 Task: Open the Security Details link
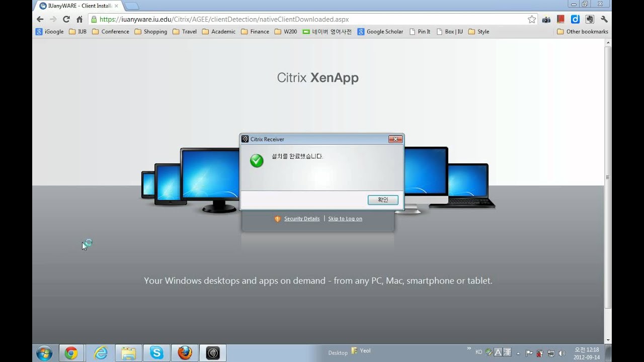[x=302, y=219]
